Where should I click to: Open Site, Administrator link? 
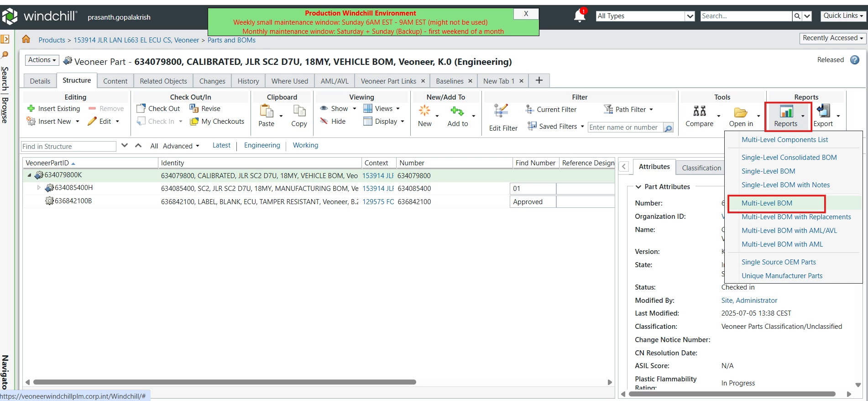pyautogui.click(x=749, y=301)
